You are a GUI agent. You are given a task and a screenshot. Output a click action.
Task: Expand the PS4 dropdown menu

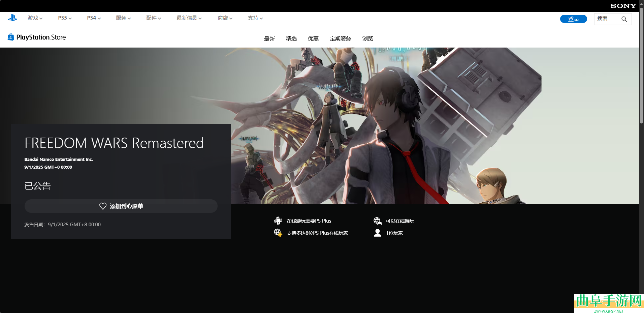point(94,18)
